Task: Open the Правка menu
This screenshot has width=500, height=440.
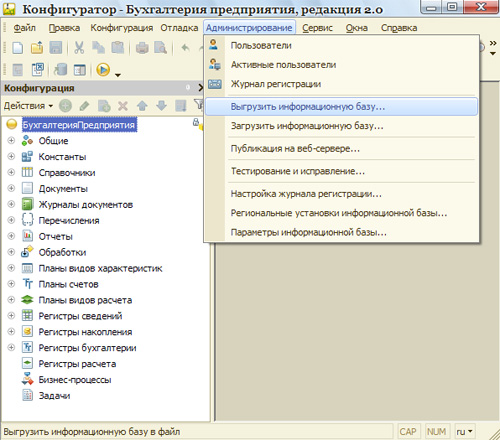Action: click(64, 28)
